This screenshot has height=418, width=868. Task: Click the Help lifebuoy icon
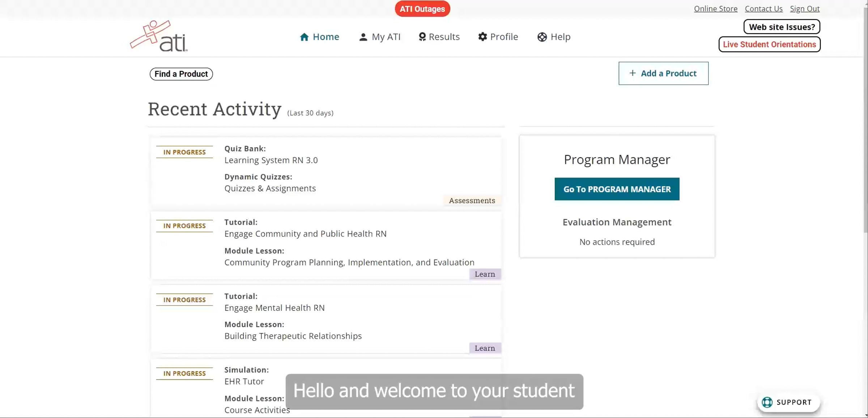click(542, 37)
